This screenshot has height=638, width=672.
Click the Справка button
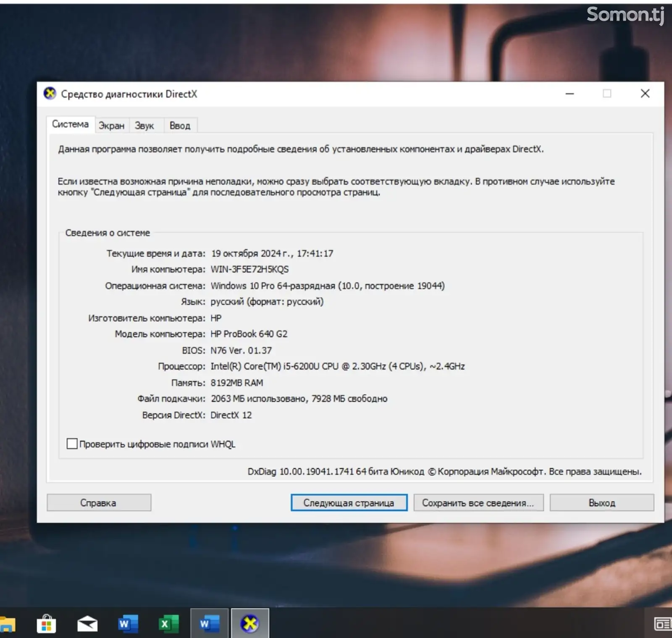click(99, 502)
